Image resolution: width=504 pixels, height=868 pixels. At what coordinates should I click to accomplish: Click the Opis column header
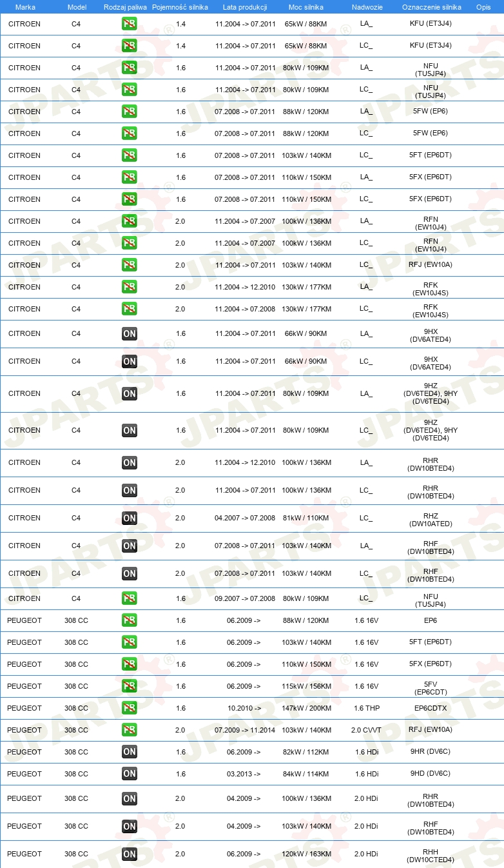pyautogui.click(x=483, y=7)
